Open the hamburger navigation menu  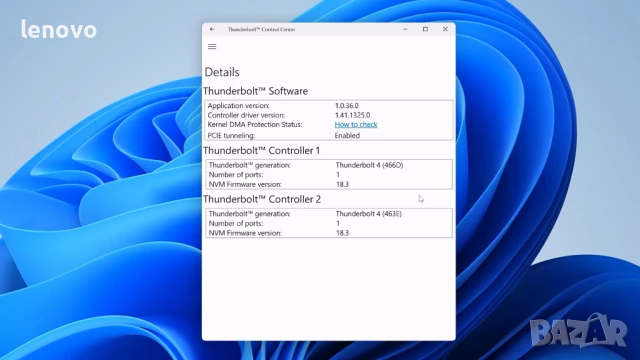pos(212,47)
